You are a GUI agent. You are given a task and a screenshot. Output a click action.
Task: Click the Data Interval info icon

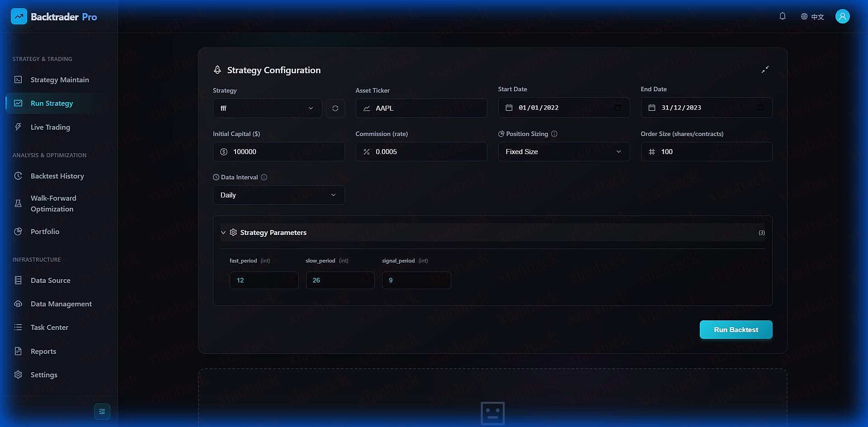tap(264, 177)
